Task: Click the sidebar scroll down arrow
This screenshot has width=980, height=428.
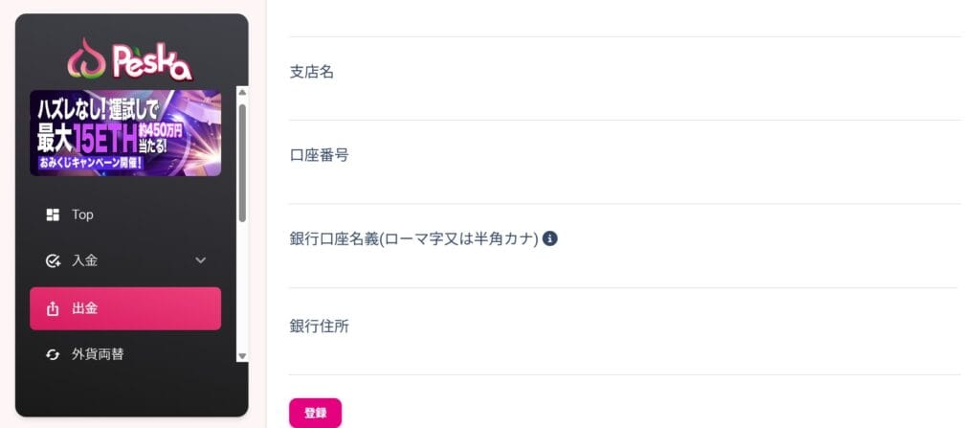Action: [x=242, y=356]
